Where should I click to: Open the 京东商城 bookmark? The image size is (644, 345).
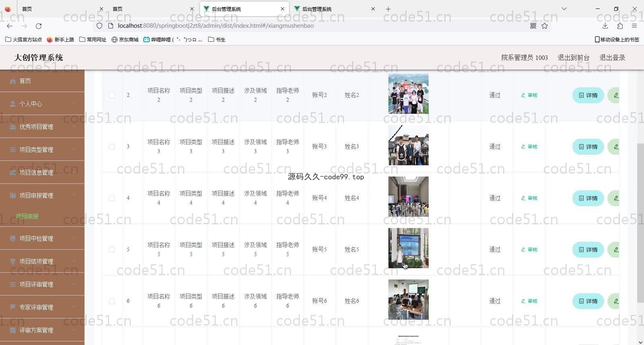click(x=125, y=39)
